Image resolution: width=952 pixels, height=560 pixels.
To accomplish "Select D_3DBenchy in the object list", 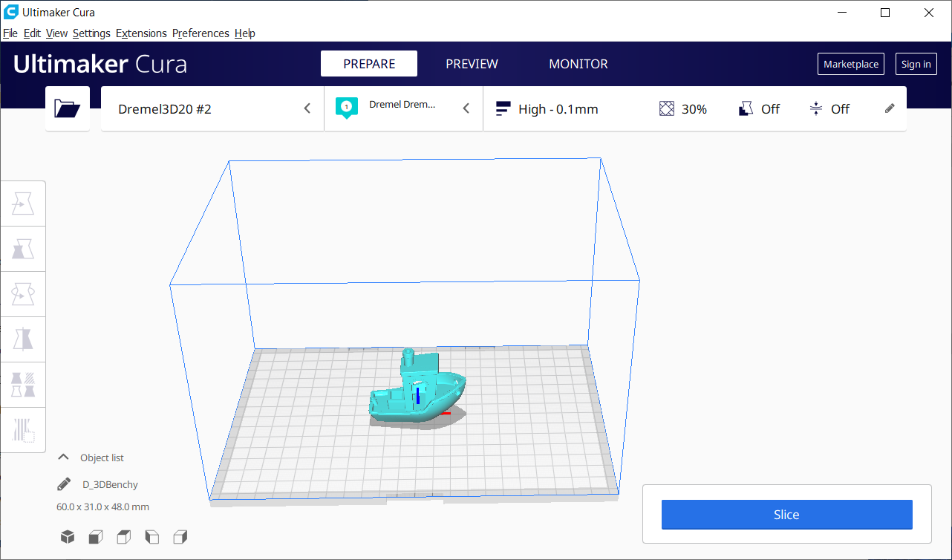I will tap(110, 484).
